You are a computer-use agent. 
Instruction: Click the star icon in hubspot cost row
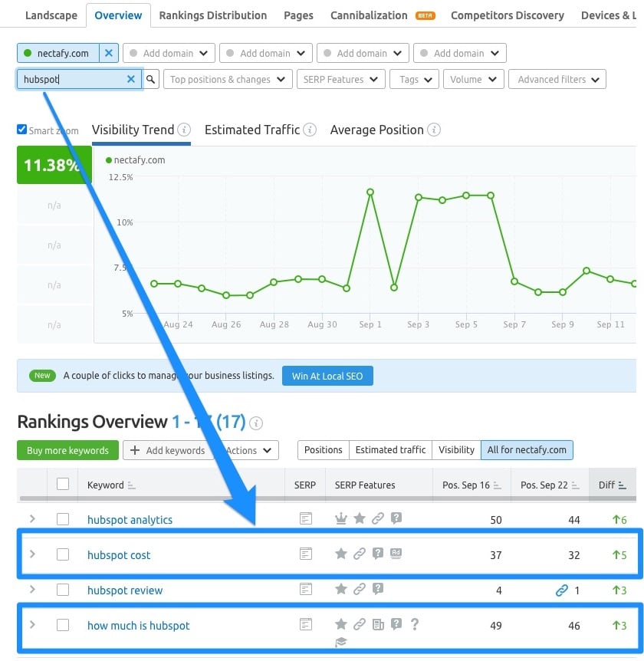click(x=341, y=553)
